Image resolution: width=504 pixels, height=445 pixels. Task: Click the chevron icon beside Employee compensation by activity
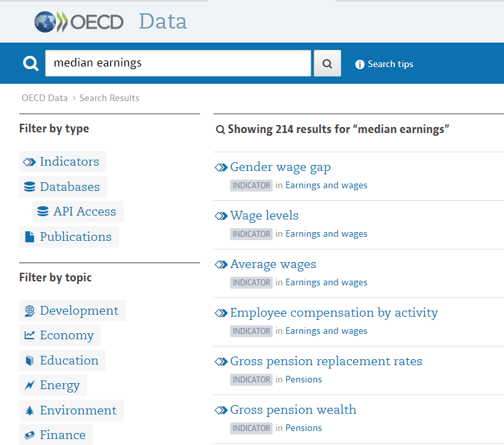coord(221,313)
